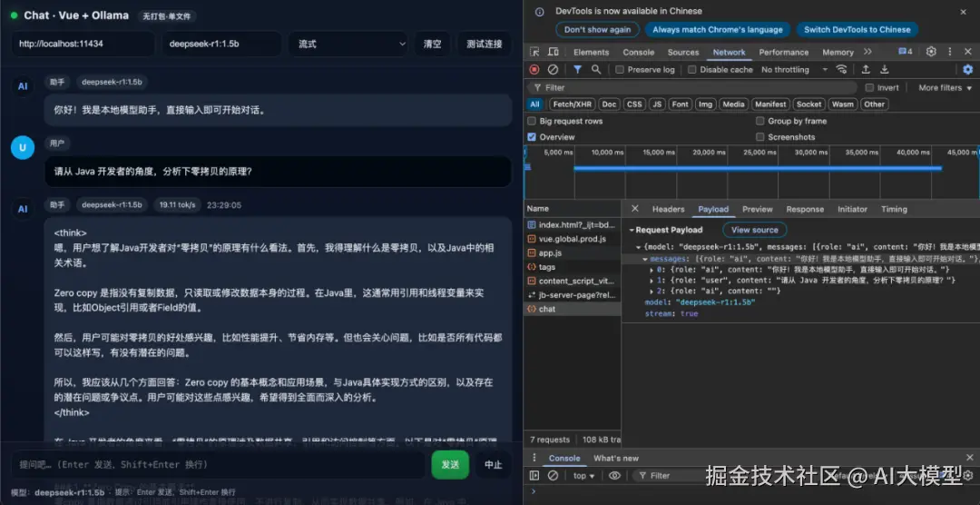980x505 pixels.
Task: Click the green 发送 send button
Action: pos(450,464)
